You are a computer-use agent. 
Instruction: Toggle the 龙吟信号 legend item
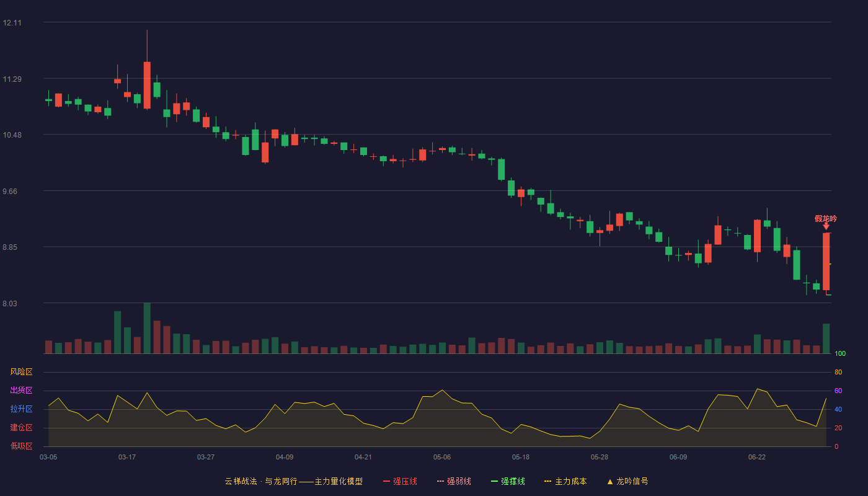coord(627,481)
